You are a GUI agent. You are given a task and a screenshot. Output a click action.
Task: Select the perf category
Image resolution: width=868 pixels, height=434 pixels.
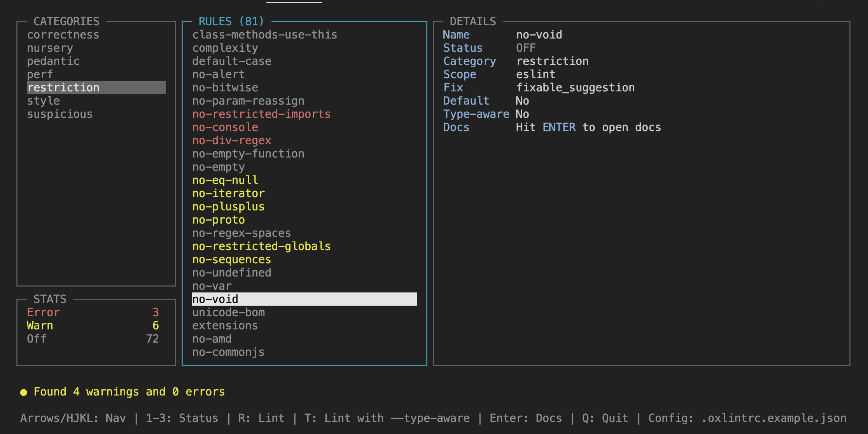[x=40, y=74]
